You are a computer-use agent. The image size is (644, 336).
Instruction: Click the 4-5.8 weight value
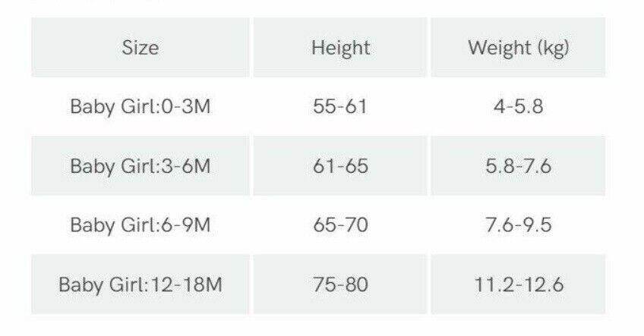click(x=518, y=107)
